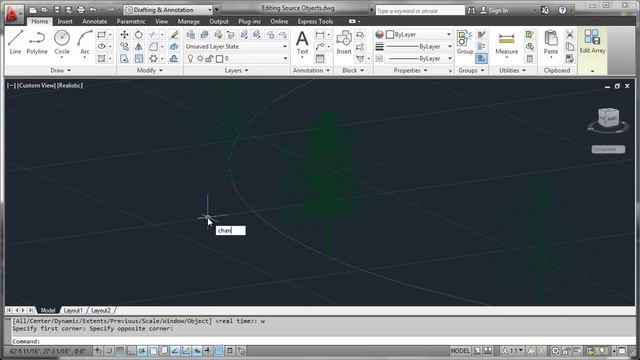Open Layer Properties manager icon
The height and width of the screenshot is (360, 640).
tap(191, 35)
